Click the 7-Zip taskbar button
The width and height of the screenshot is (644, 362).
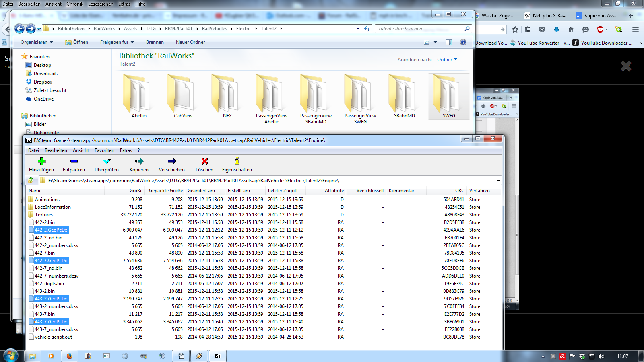point(218,356)
